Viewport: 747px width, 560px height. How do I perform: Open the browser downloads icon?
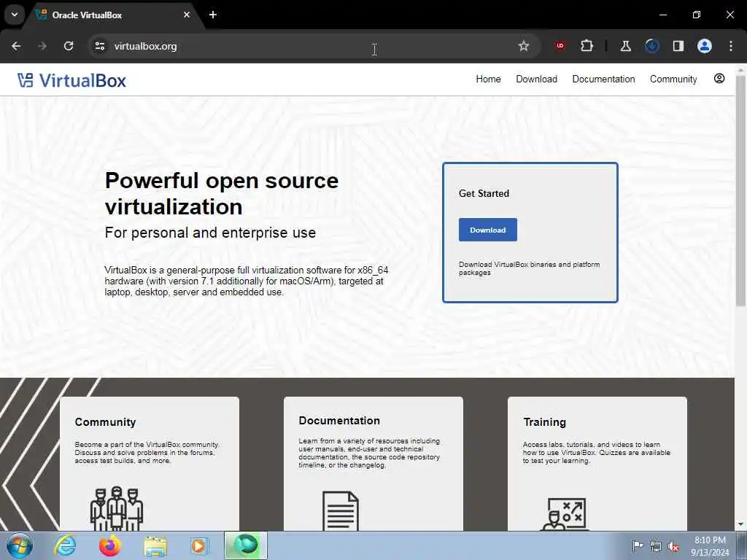coord(652,46)
